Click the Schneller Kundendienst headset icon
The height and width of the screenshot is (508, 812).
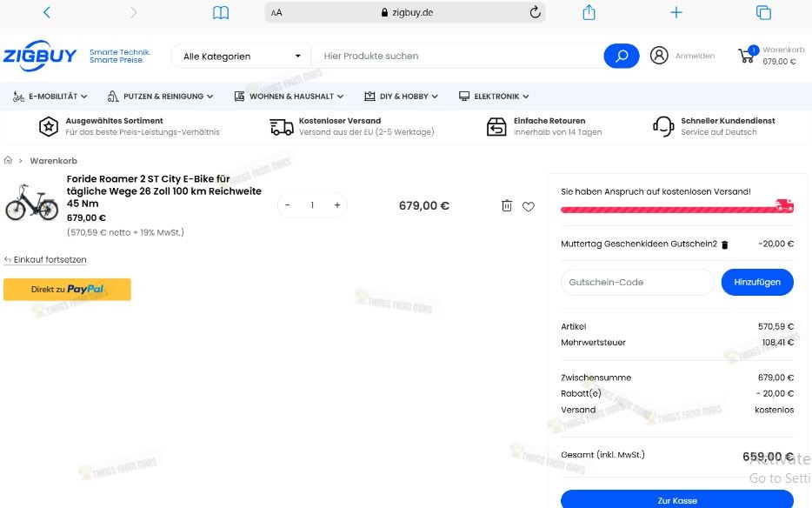[663, 126]
